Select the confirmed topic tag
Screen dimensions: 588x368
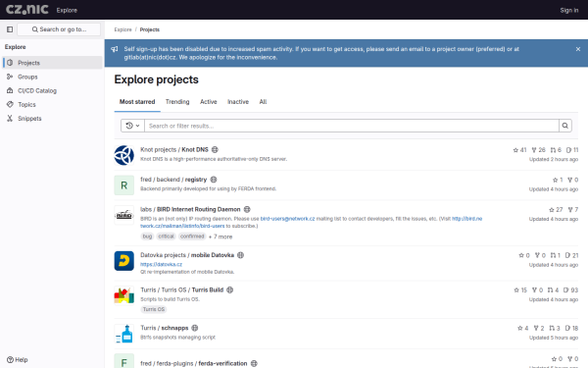(192, 237)
